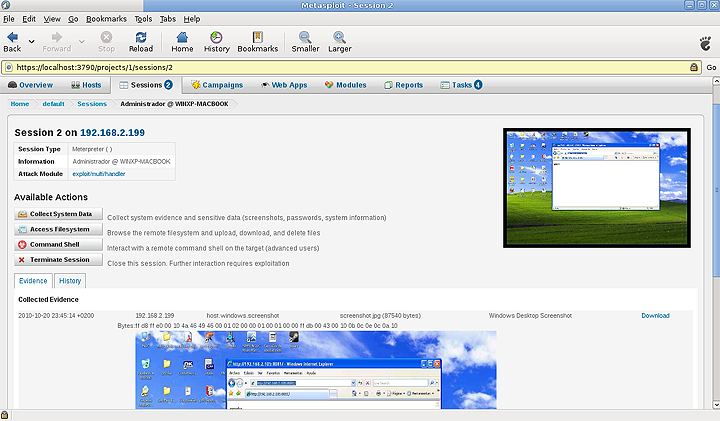Click the status bar lock icon
The height and width of the screenshot is (421, 720).
pos(5,415)
